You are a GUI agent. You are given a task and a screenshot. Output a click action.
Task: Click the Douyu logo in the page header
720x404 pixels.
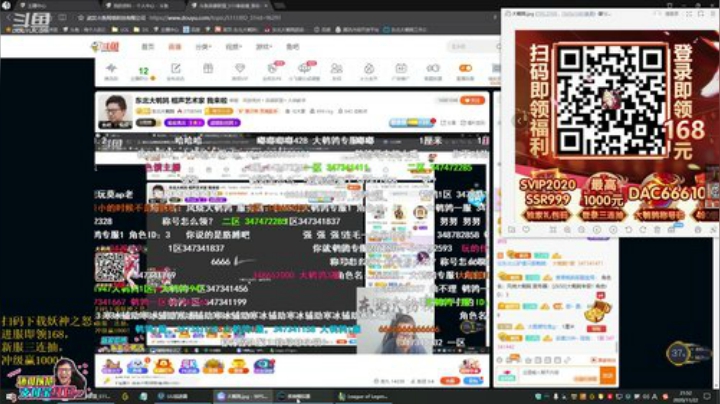(105, 46)
